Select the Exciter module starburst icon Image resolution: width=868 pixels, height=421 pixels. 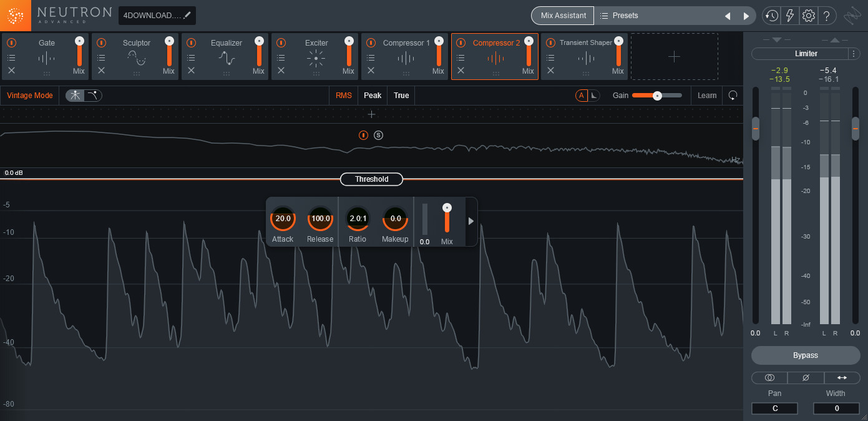pyautogui.click(x=316, y=59)
